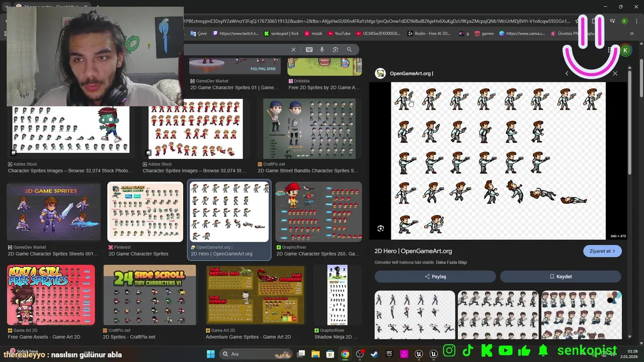Open the red character sprites Adobe Stock result

[196, 129]
